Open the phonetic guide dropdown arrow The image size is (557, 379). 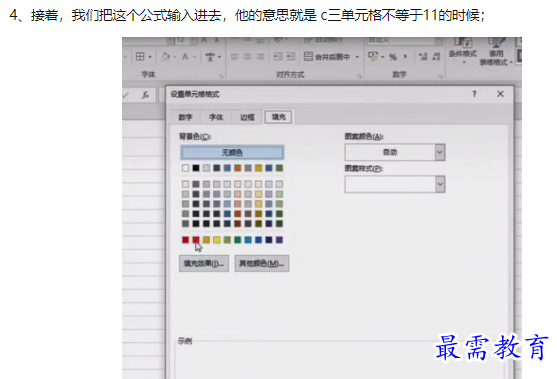click(x=220, y=57)
